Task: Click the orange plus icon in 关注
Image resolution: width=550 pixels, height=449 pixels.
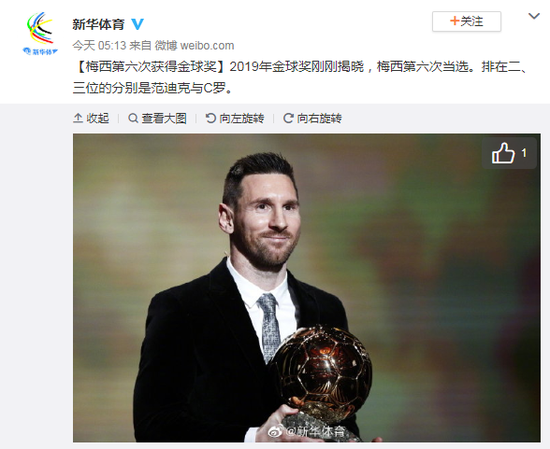Action: 455,21
